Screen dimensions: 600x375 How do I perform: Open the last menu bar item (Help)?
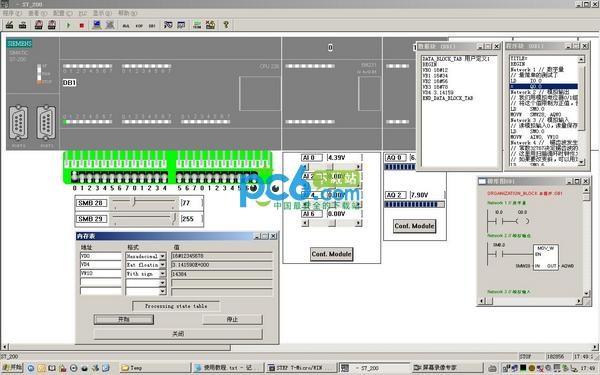pos(127,13)
